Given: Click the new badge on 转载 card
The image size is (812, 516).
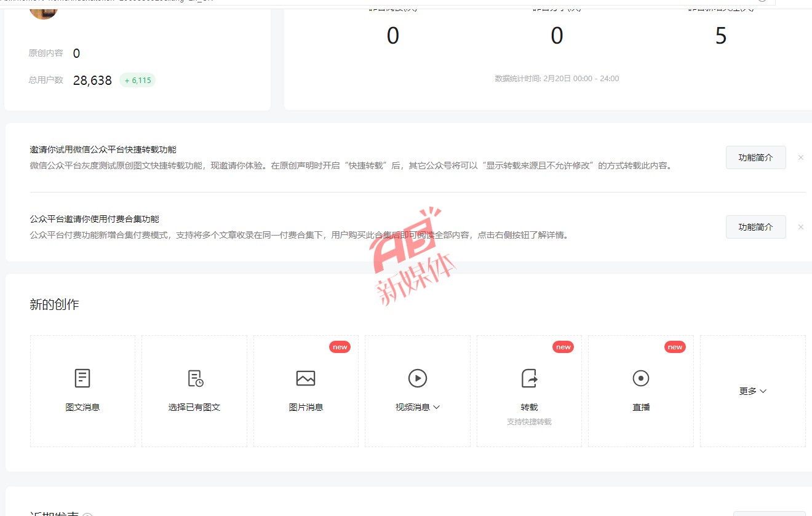Looking at the screenshot, I should point(563,347).
